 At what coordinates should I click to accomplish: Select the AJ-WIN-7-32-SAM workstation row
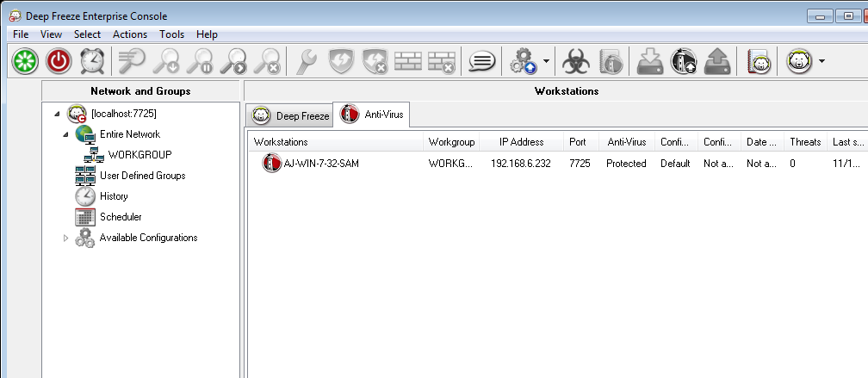pyautogui.click(x=320, y=164)
